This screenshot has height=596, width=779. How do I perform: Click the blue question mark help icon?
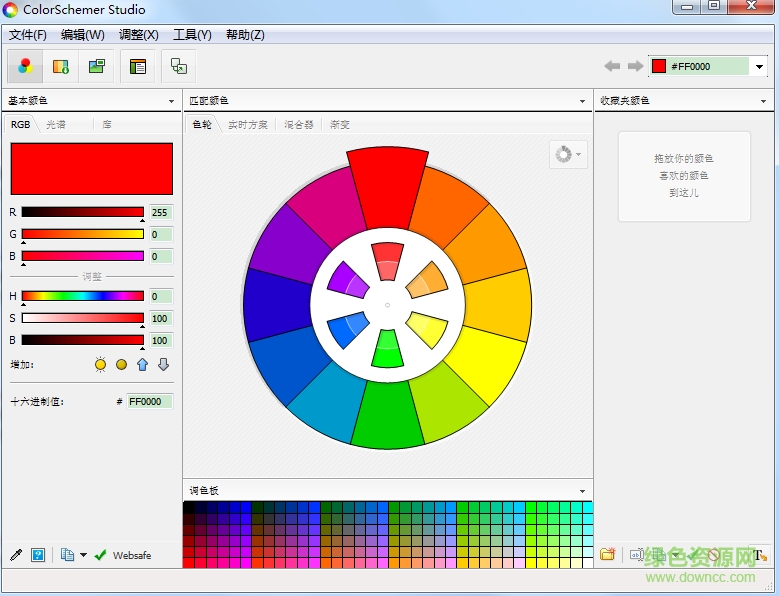click(x=38, y=555)
